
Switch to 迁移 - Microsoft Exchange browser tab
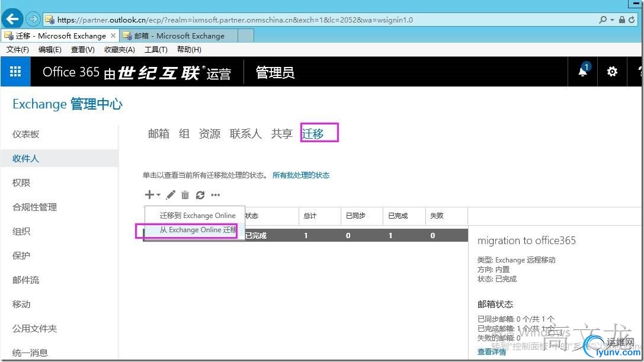coord(60,36)
